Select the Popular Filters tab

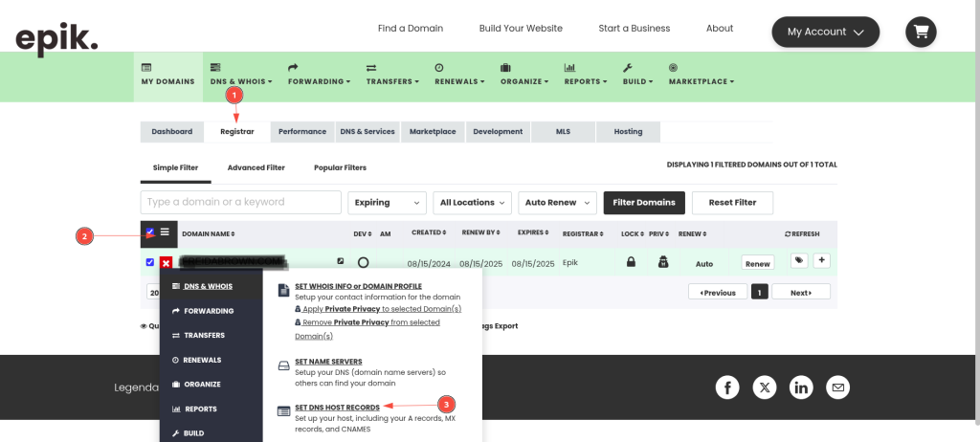(340, 168)
